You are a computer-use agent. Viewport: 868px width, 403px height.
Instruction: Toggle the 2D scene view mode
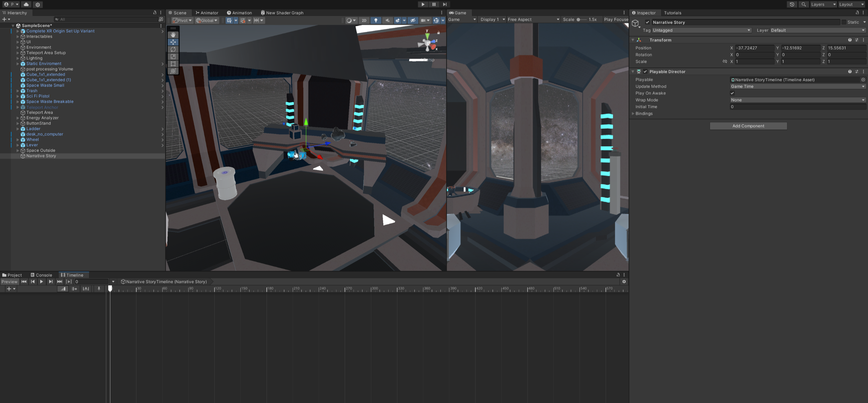[364, 20]
